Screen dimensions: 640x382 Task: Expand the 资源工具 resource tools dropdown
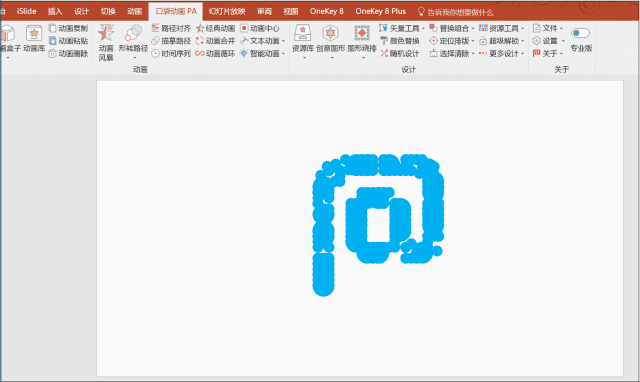coord(522,28)
